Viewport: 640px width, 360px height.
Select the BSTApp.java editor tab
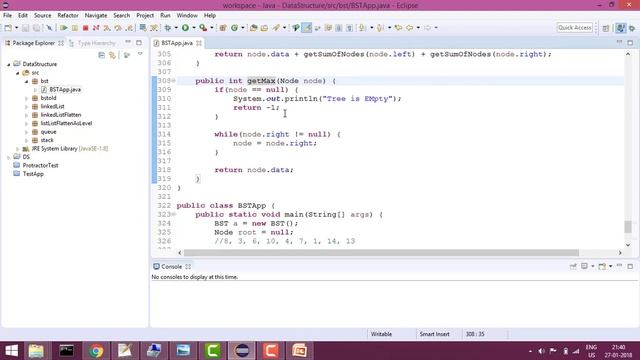click(x=177, y=43)
